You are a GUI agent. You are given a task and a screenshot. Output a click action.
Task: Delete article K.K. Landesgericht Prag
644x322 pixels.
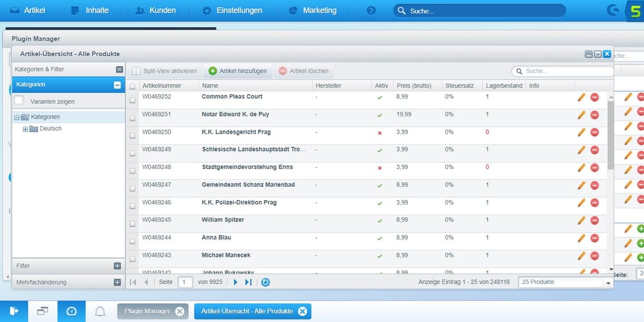(x=594, y=132)
